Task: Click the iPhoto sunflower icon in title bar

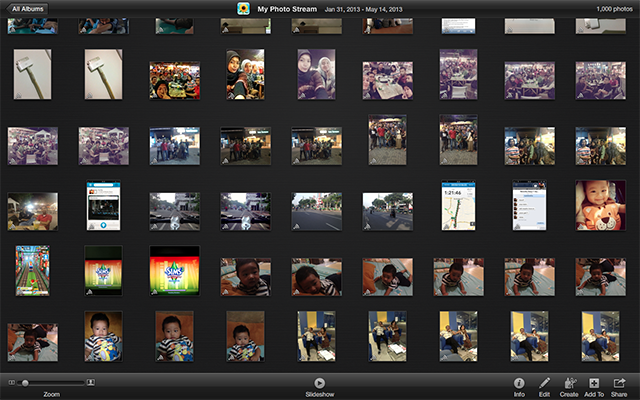Action: [x=243, y=9]
